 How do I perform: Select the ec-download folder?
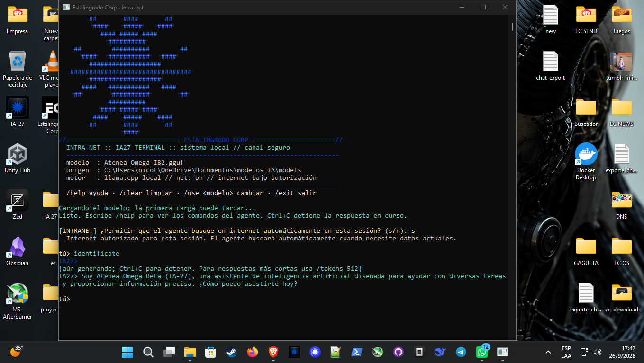[x=622, y=298]
